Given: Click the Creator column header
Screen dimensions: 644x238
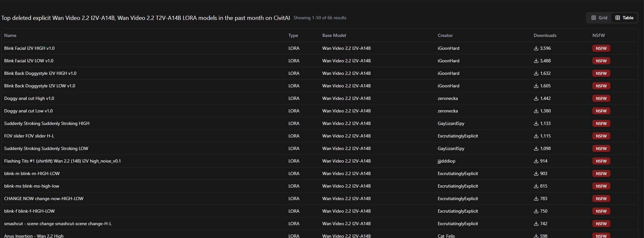Looking at the screenshot, I should 445,35.
